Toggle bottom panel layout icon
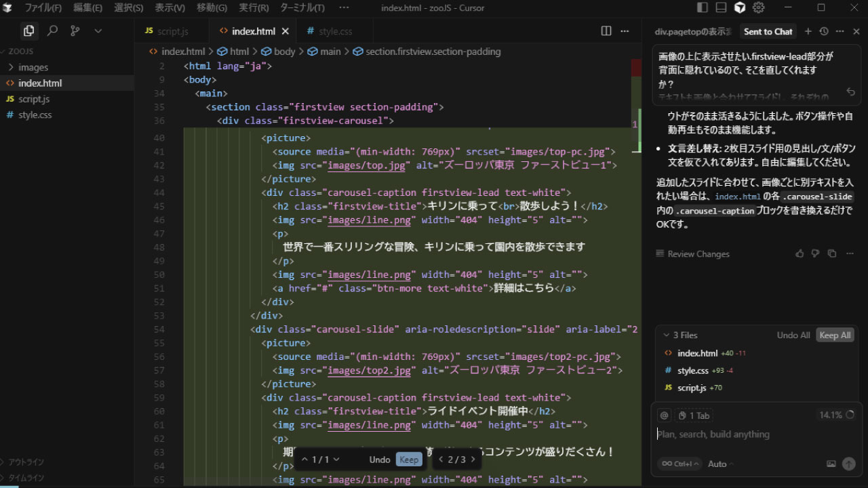Screen dimensions: 868x488 coord(721,7)
